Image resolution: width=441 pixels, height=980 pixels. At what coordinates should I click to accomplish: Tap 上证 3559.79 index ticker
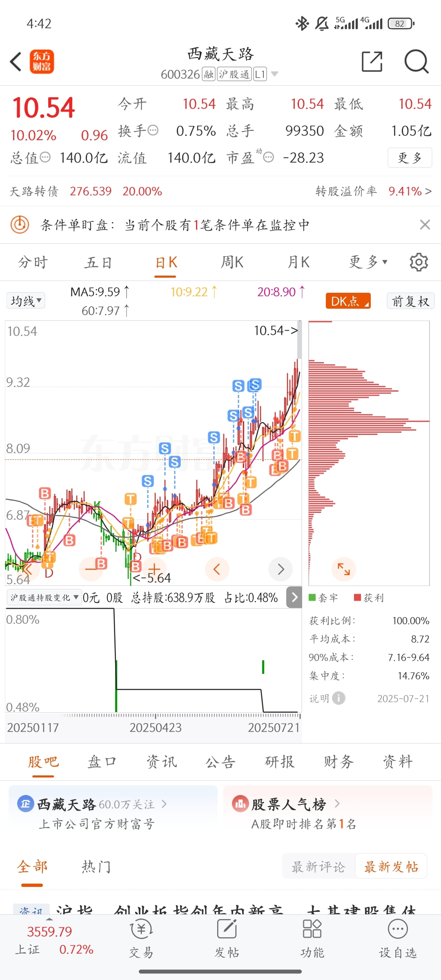click(54, 940)
